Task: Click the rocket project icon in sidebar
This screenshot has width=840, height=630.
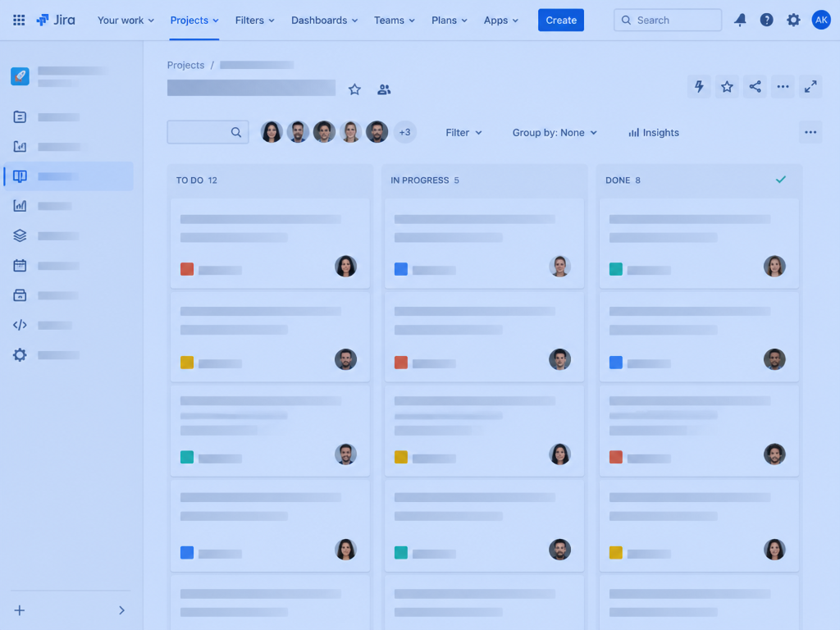Action: 20,76
